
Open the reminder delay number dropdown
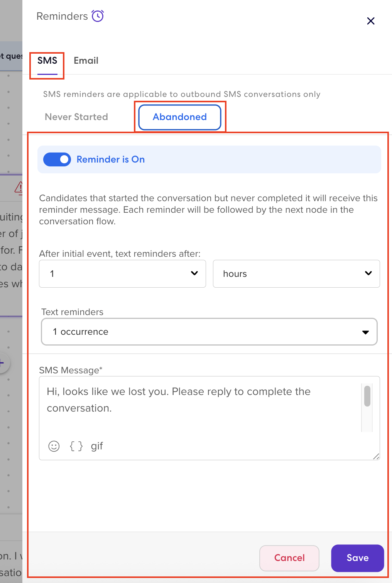click(x=122, y=274)
